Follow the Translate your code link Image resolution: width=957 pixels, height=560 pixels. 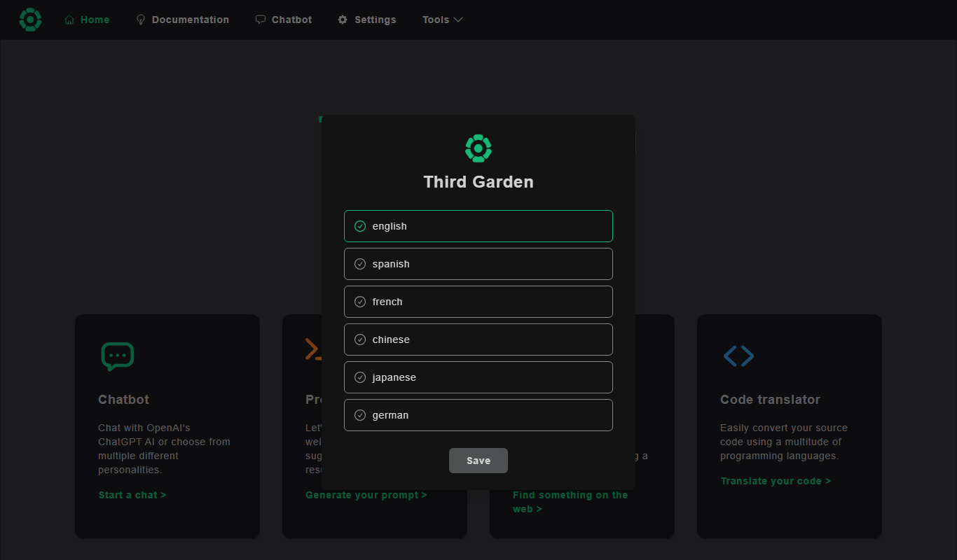coord(776,481)
